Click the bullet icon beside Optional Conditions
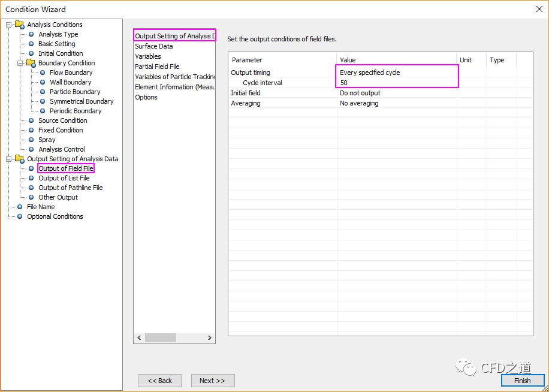 [20, 216]
